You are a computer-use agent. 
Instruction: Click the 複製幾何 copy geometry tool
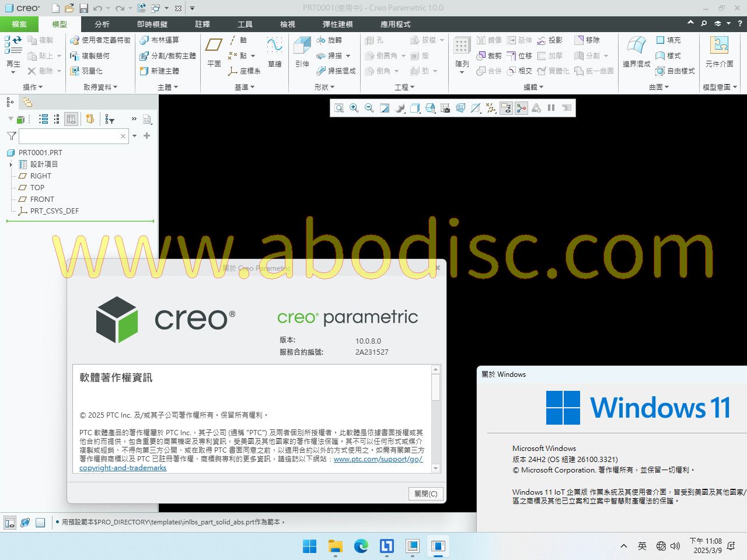(x=89, y=55)
